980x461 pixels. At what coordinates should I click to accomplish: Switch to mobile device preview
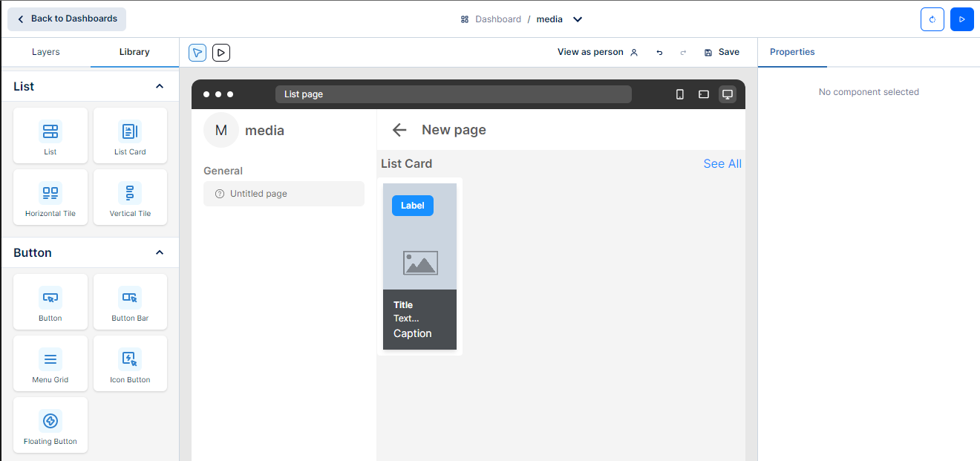point(679,94)
